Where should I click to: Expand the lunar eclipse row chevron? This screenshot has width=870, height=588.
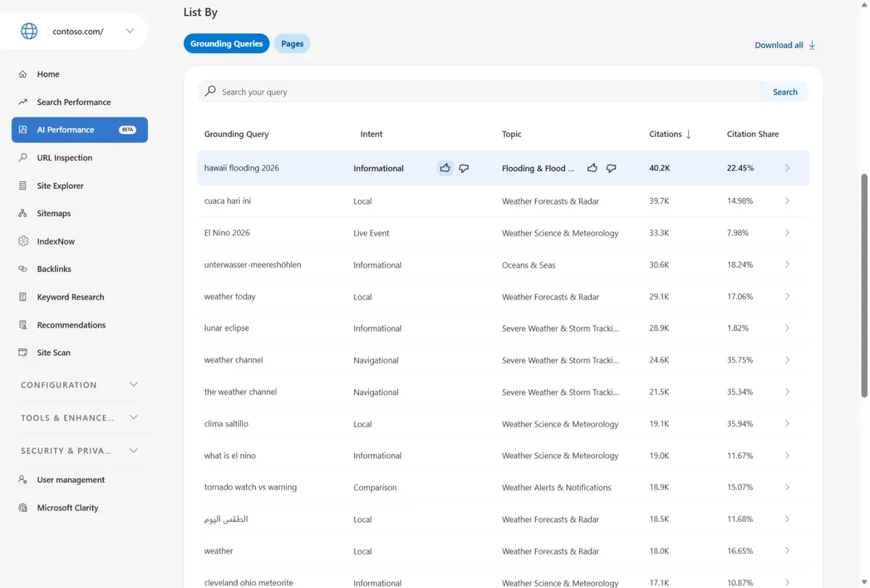pyautogui.click(x=787, y=328)
